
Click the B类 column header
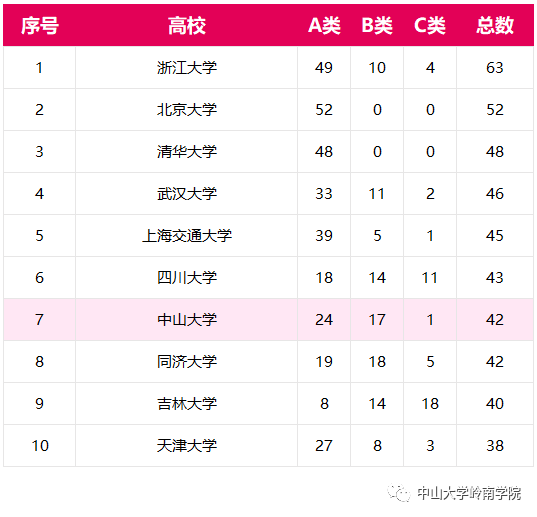[377, 26]
